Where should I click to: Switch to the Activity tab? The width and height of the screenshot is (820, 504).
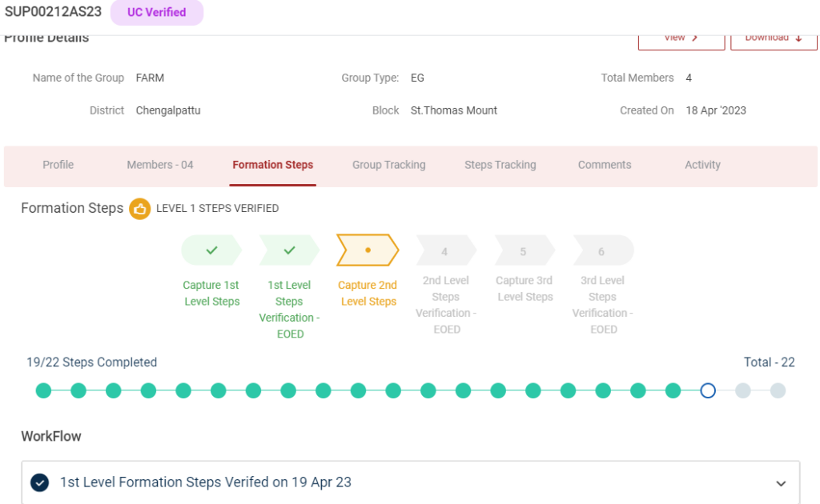(702, 165)
